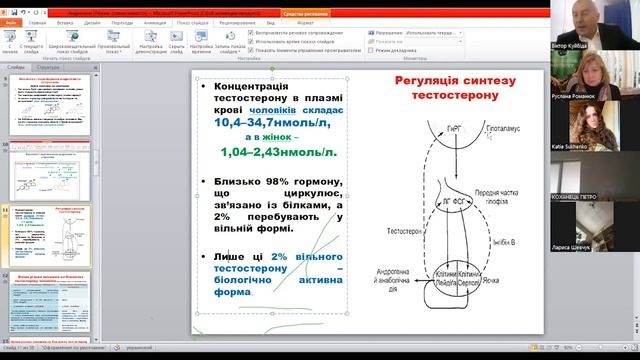Click the zoom in plus button
The width and height of the screenshot is (640, 360).
pos(625,347)
